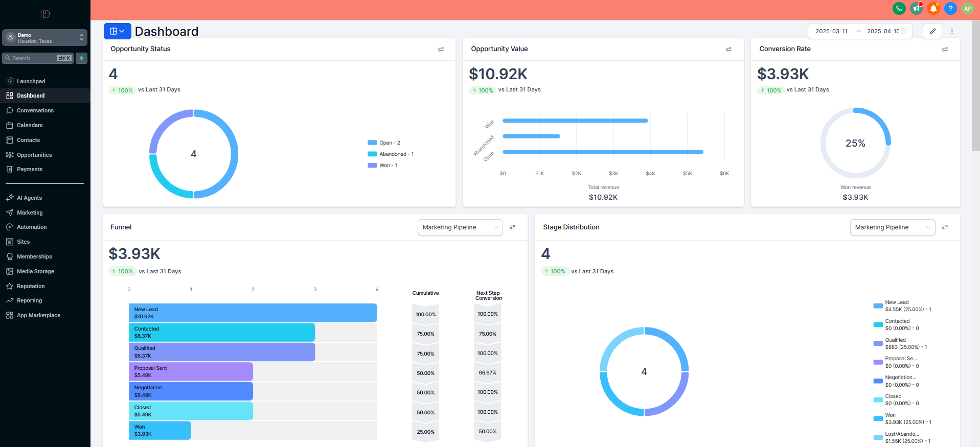
Task: Open the orange notifications bell
Action: pos(933,9)
